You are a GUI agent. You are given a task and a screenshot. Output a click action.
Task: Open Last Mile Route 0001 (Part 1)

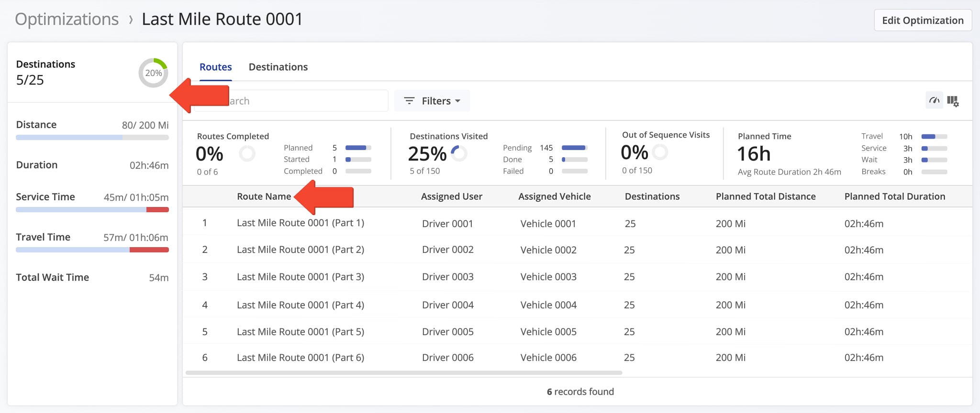click(x=301, y=223)
